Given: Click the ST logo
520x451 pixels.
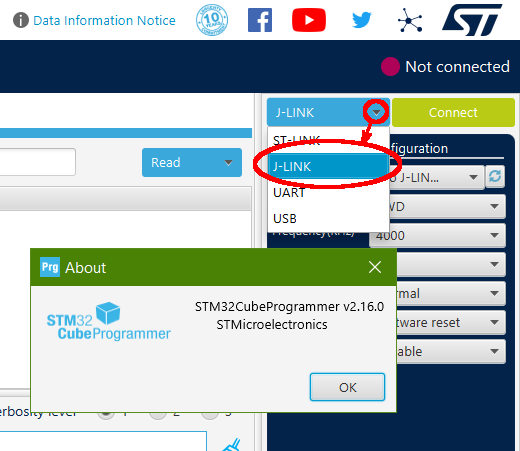Looking at the screenshot, I should [472, 20].
